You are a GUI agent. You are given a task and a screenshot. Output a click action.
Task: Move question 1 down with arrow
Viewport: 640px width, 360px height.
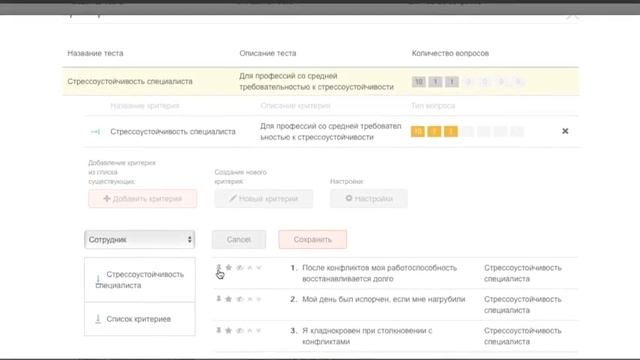(x=258, y=268)
